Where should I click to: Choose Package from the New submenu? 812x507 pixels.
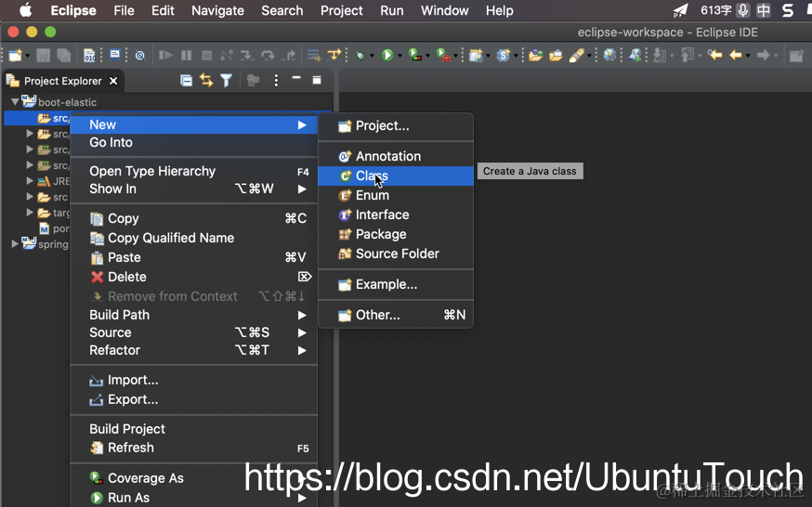(x=396, y=234)
